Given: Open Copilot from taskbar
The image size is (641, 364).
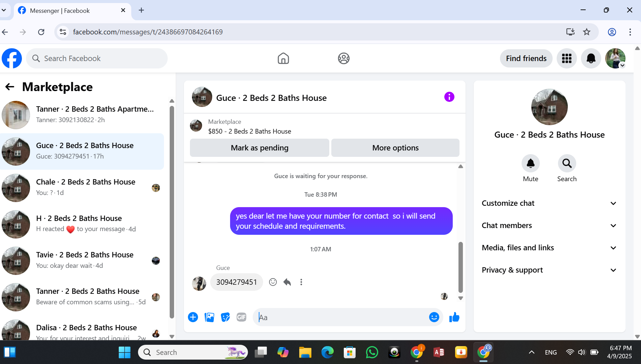Looking at the screenshot, I should 283,353.
